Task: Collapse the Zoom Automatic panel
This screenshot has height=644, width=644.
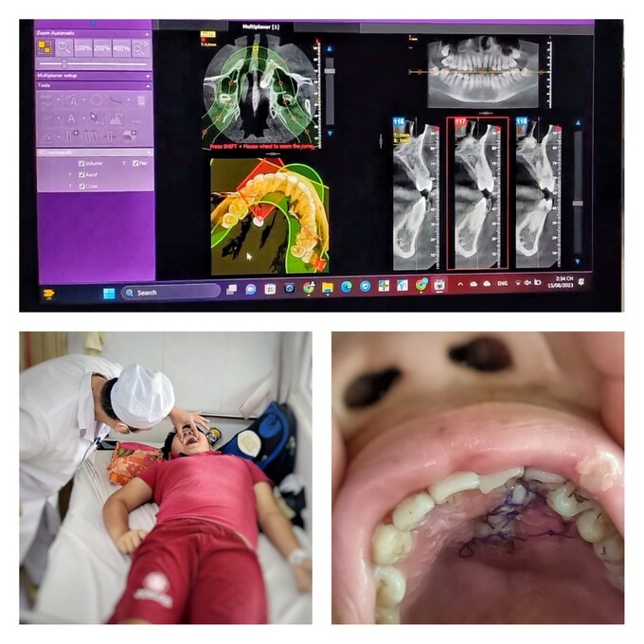Action: [x=147, y=34]
